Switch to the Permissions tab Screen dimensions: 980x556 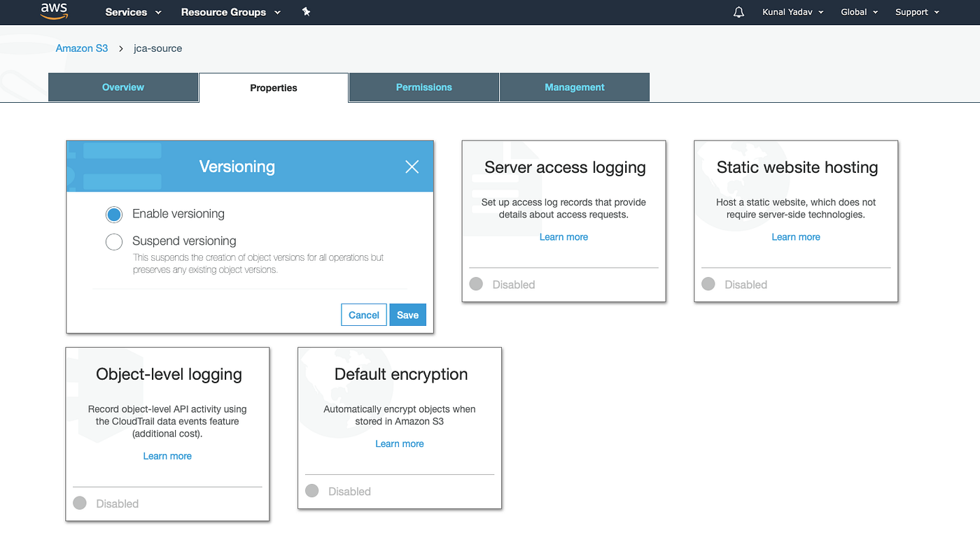pyautogui.click(x=423, y=87)
